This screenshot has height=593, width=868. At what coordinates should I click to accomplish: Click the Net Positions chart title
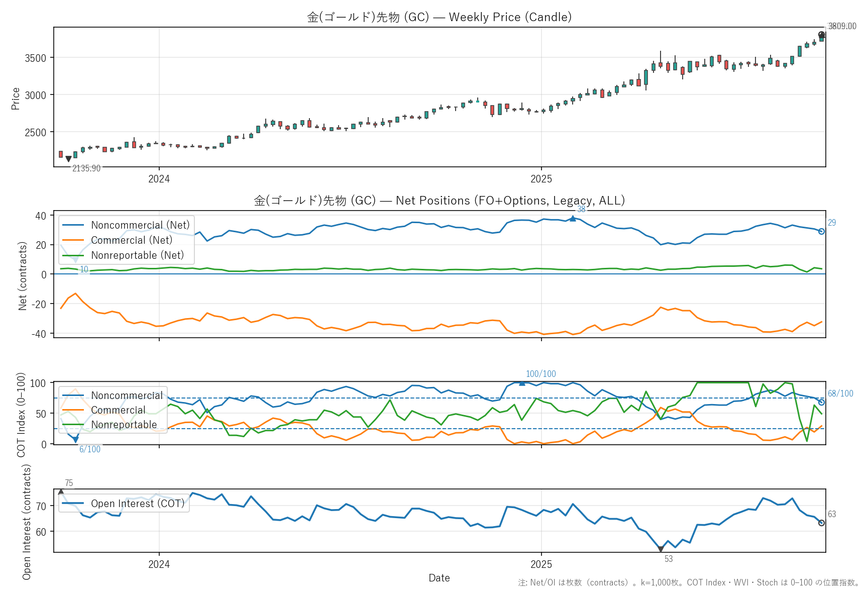[439, 201]
